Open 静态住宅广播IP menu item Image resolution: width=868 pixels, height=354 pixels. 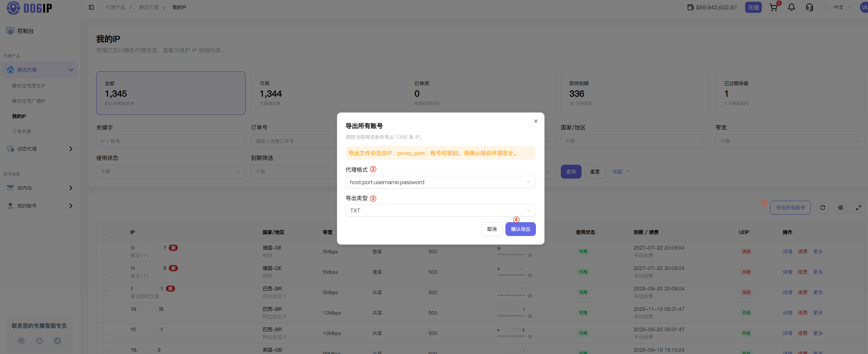pyautogui.click(x=29, y=101)
